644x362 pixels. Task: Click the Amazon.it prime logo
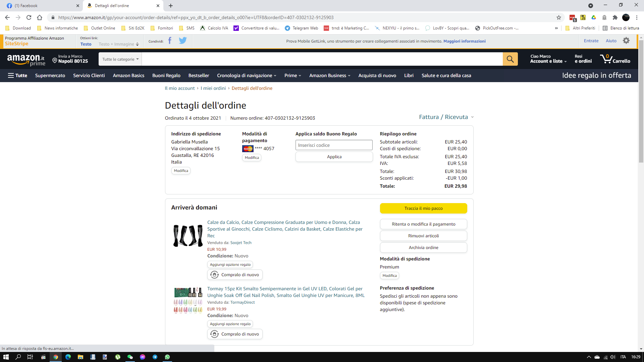(x=26, y=60)
